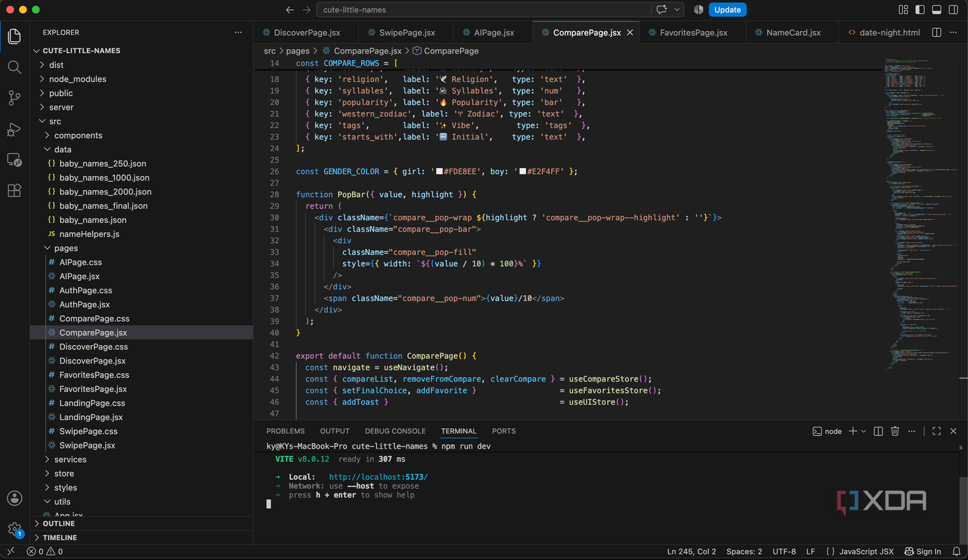
Task: Customize layout icon in title bar
Action: [903, 10]
